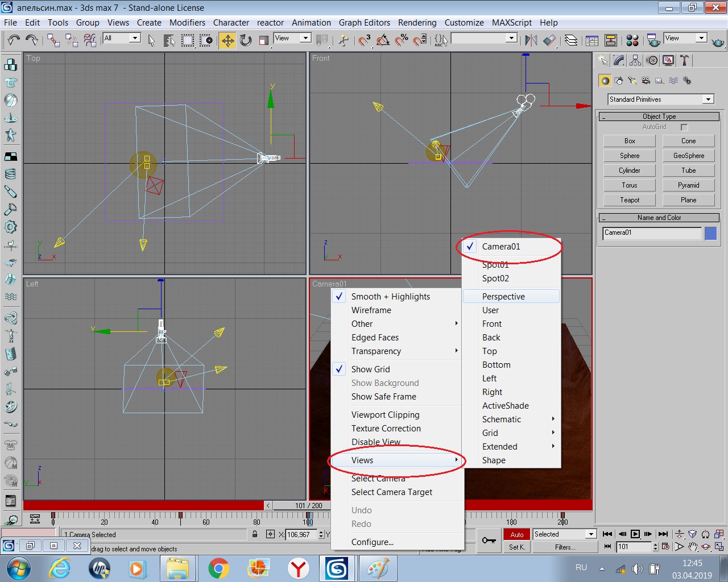
Task: Click the GeoSphere object button
Action: [x=689, y=156]
